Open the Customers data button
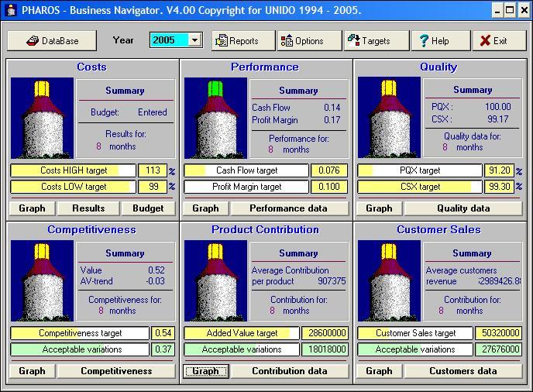This screenshot has width=533, height=392. point(463,371)
